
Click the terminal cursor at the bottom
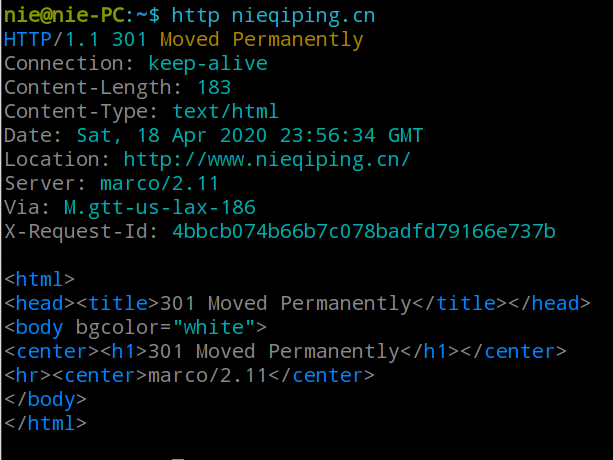[178, 459]
